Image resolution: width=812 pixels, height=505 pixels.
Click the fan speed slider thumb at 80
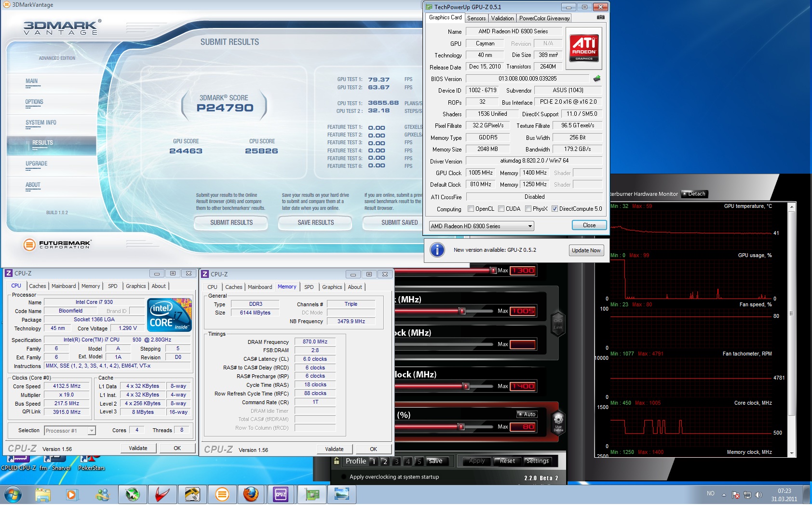[x=461, y=426]
